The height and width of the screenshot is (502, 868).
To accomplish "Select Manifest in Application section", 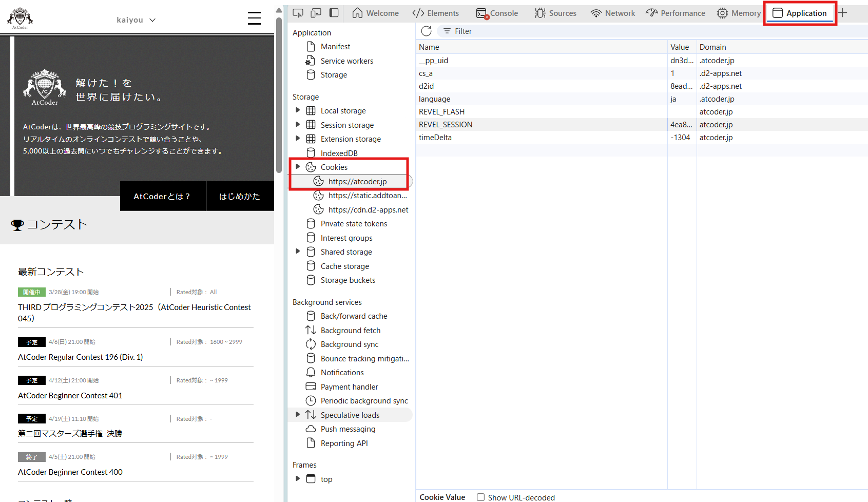I will [x=335, y=47].
